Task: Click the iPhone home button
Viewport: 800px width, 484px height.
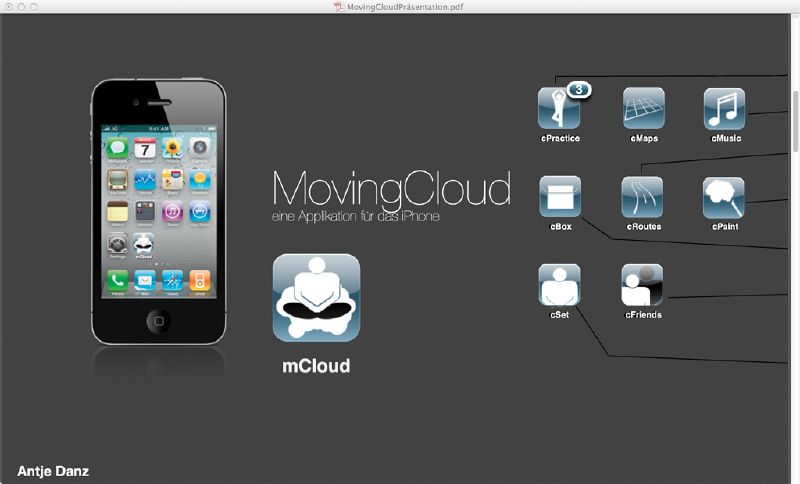Action: (159, 321)
